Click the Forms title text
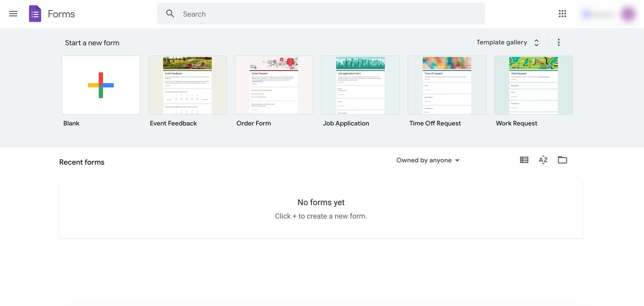The height and width of the screenshot is (306, 644). coord(61,14)
